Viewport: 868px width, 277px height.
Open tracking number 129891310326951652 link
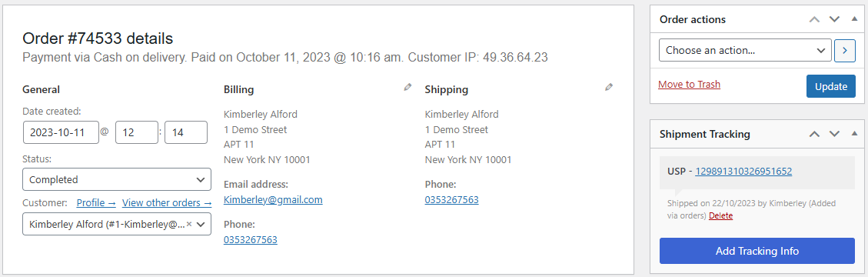tap(743, 171)
